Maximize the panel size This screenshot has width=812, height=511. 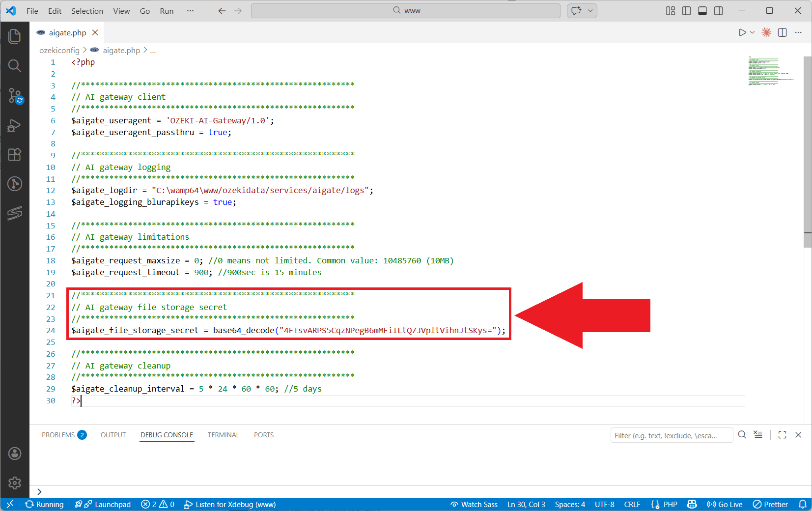783,435
